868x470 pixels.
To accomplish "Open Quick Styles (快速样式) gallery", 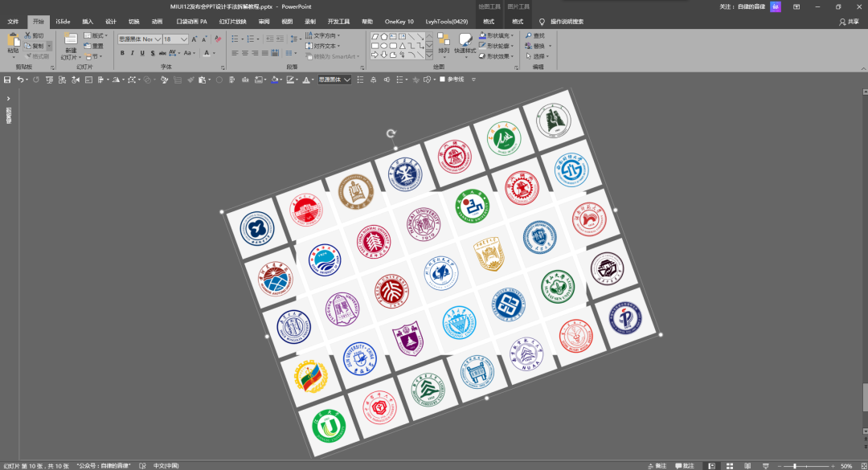I will tap(465, 41).
